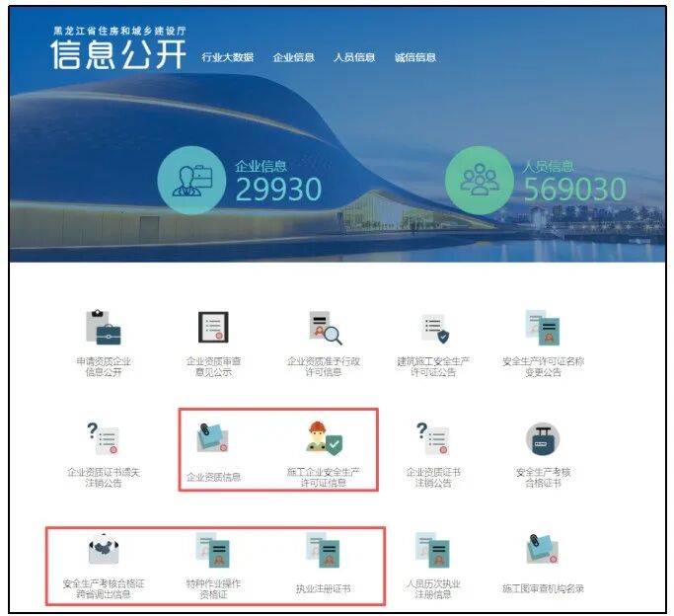Open the 特种作业操作资格证 text link
The width and height of the screenshot is (674, 616).
tap(213, 589)
